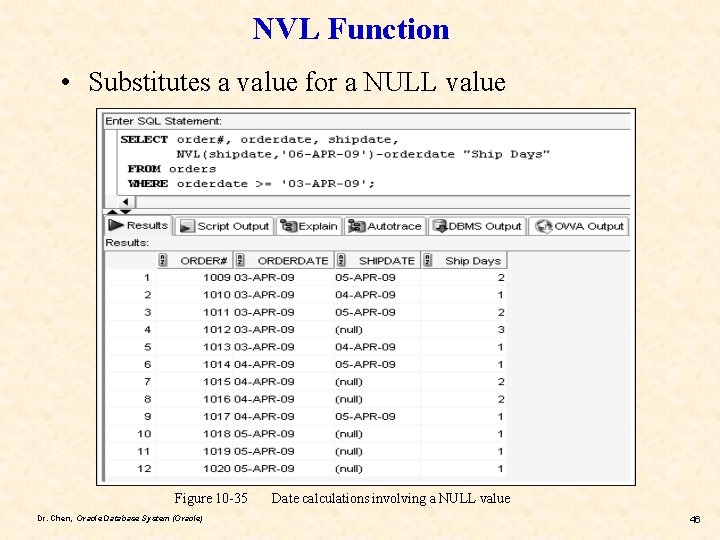Click the sort icon on ORDER# column

click(163, 260)
